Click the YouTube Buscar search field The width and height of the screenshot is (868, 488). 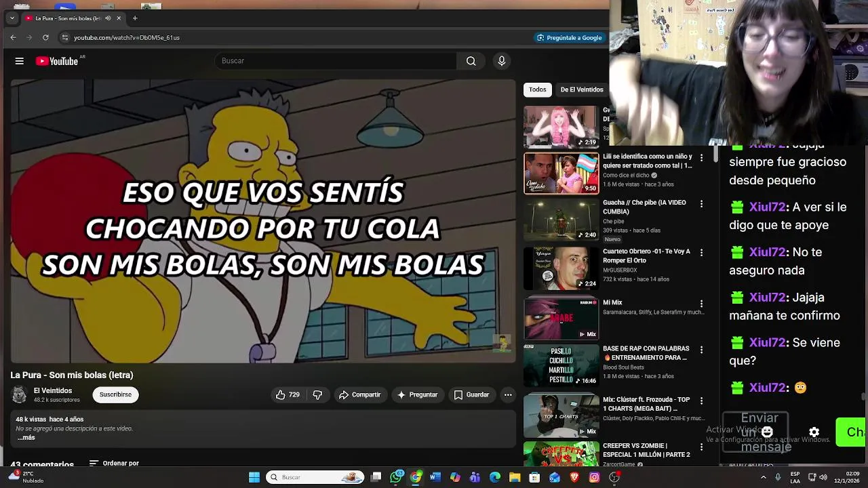336,61
